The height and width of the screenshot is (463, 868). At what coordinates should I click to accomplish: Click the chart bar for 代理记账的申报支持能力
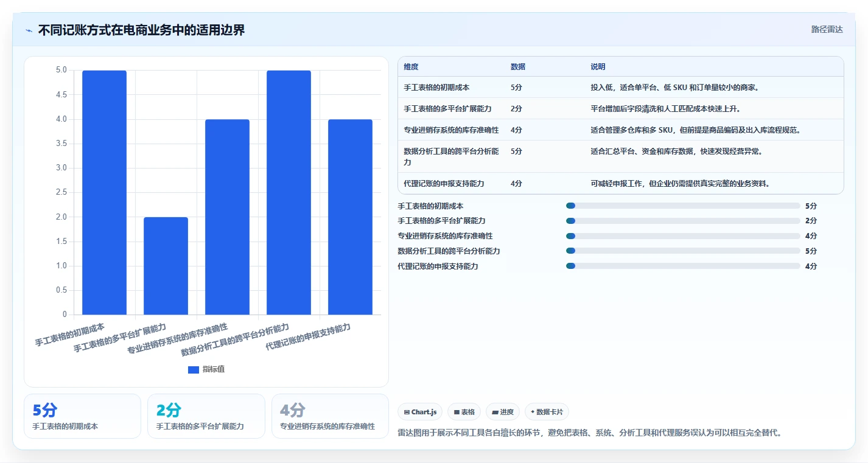pyautogui.click(x=350, y=217)
